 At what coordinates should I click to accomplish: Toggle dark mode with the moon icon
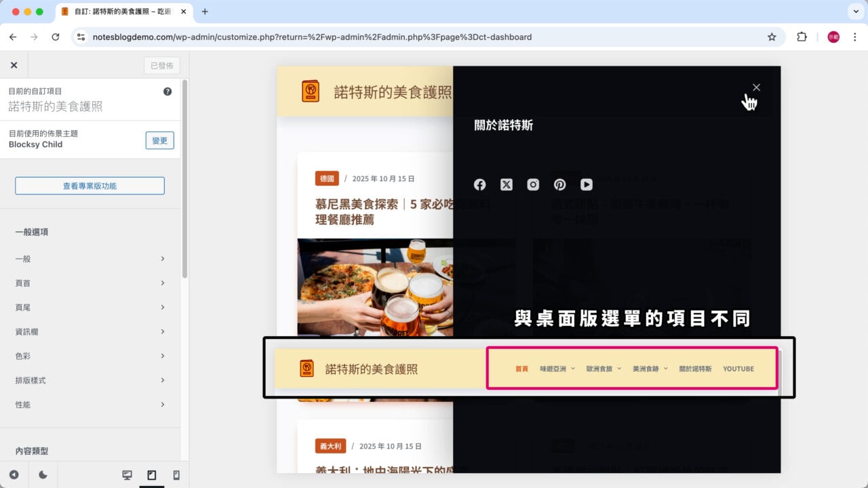pos(43,475)
